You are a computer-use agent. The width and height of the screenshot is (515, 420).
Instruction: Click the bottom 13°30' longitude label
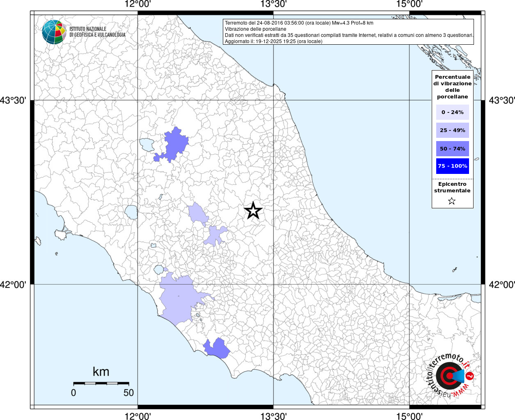(x=273, y=416)
